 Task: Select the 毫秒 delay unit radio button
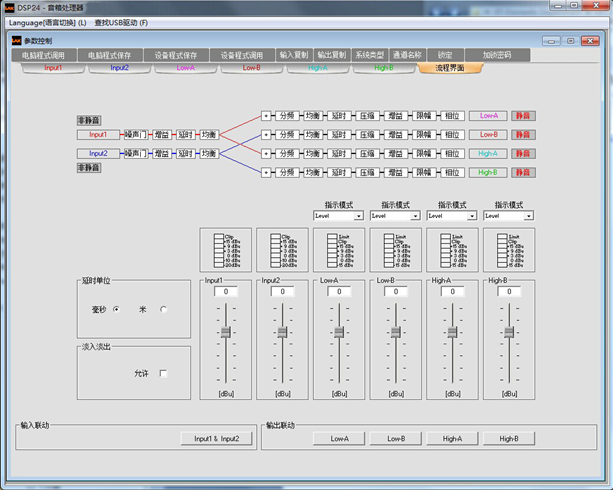[x=117, y=309]
